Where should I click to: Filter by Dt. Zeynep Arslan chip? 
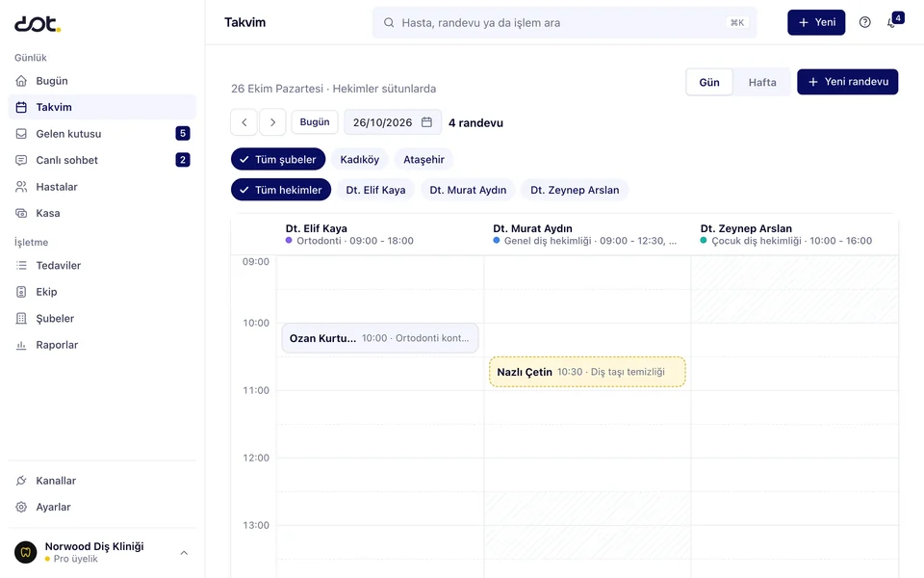point(575,190)
